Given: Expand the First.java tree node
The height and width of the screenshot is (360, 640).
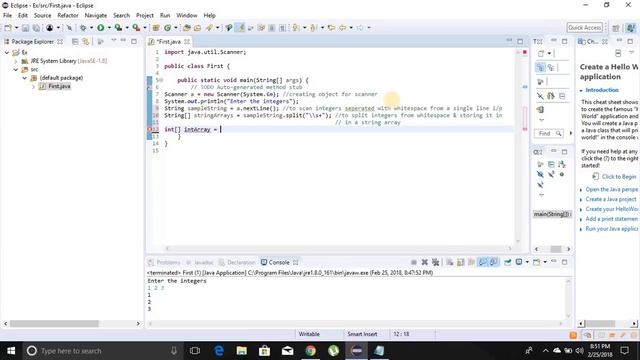Looking at the screenshot, I should [33, 87].
